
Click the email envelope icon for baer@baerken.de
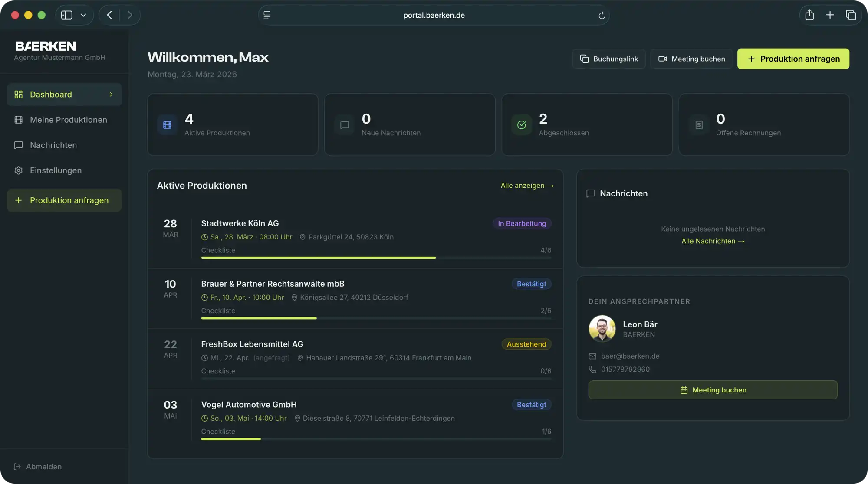(x=592, y=356)
